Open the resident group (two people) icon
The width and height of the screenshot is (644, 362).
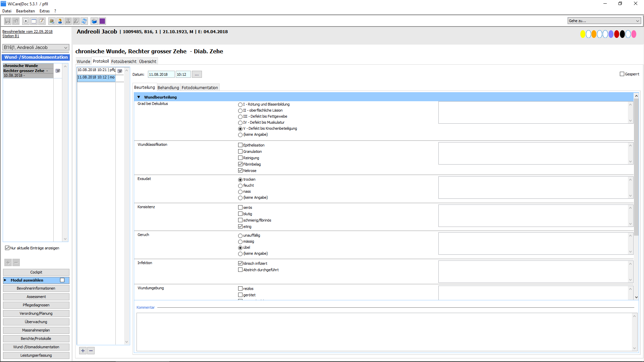(x=52, y=21)
